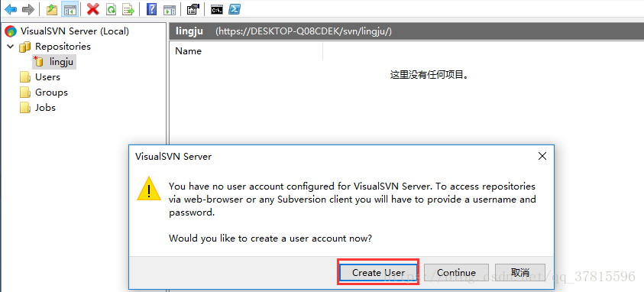Click the 这里没有任何项目 empty list message

coord(429,75)
